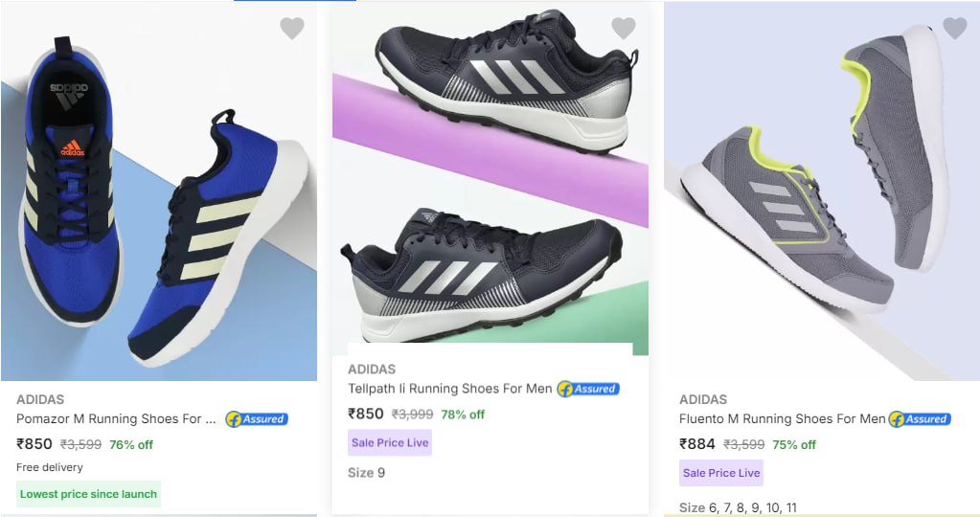Tap the heart icon on Tellpath Ii shoes
The image size is (980, 517).
(623, 29)
